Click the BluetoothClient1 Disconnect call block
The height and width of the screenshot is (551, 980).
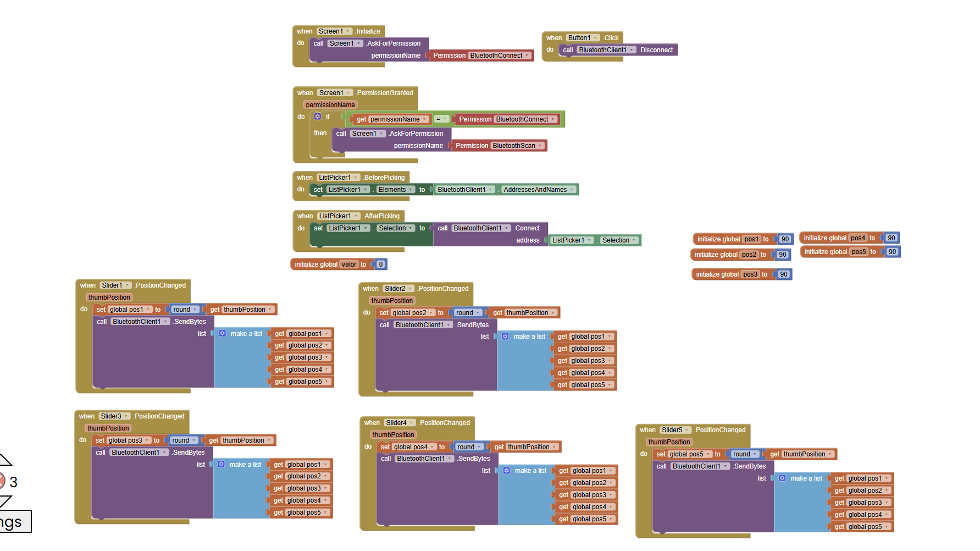(x=618, y=50)
